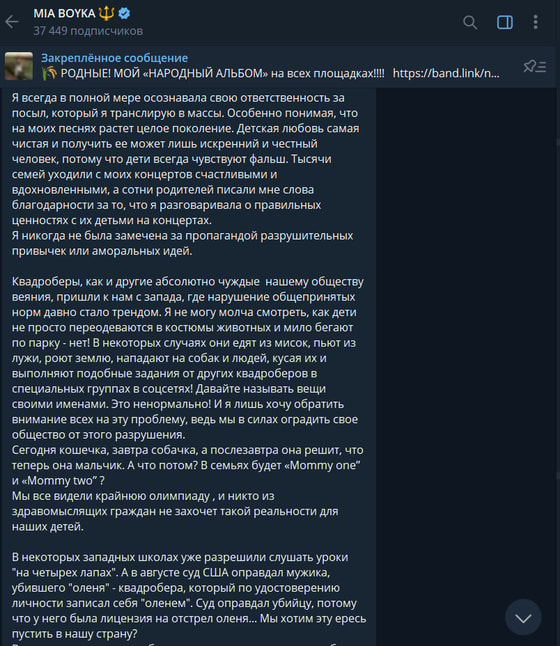Click paragraph starting with Квадроберы, как и другие
Image resolution: width=560 pixels, height=646 pixels.
(187, 358)
